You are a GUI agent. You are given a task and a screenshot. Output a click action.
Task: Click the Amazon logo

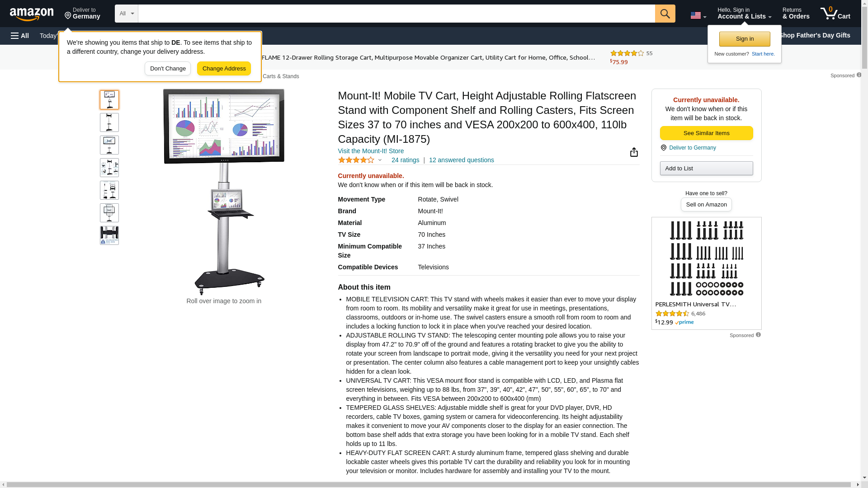(x=32, y=14)
